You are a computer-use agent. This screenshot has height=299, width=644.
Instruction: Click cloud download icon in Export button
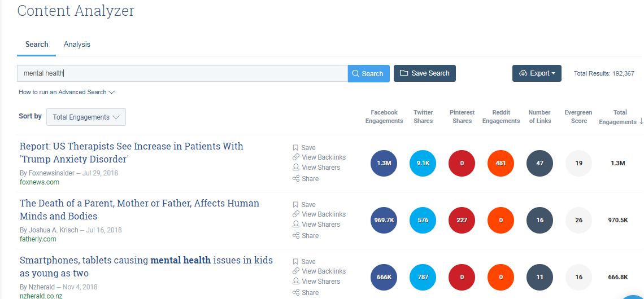pos(523,73)
